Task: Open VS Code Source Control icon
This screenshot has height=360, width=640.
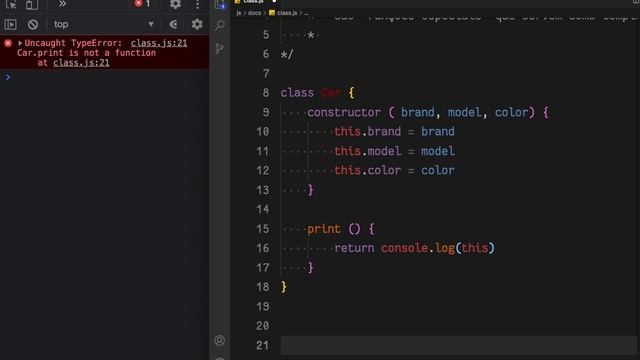Action: pos(220,49)
